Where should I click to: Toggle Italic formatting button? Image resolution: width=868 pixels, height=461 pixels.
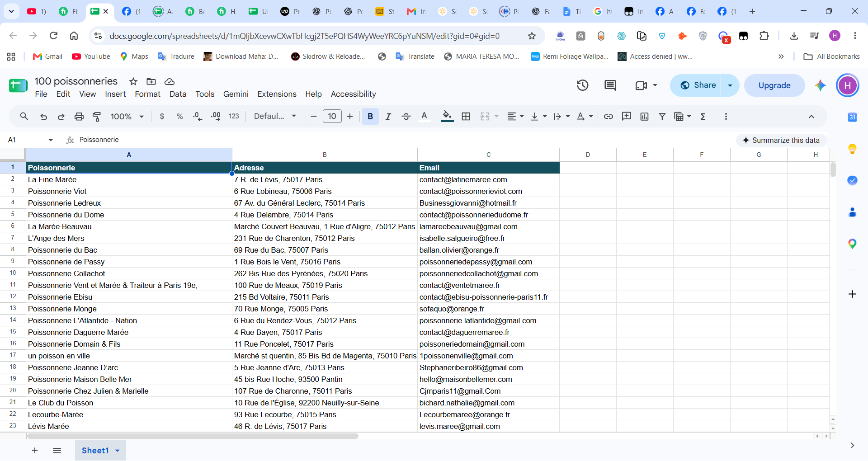click(388, 117)
